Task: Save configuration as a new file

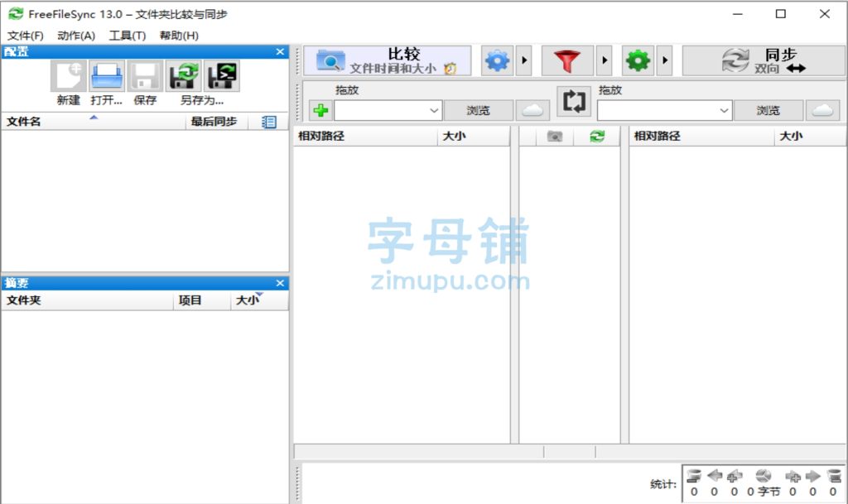Action: (x=184, y=76)
